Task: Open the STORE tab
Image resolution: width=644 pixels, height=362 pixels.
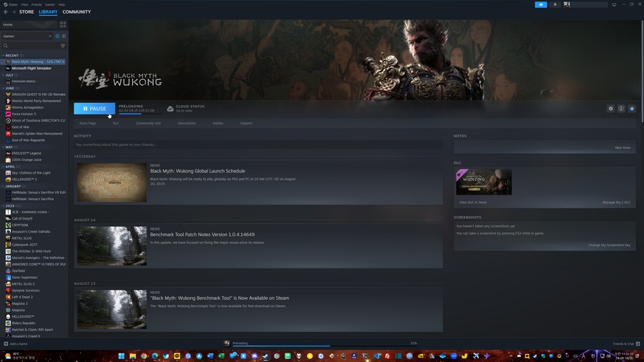Action: (x=26, y=12)
